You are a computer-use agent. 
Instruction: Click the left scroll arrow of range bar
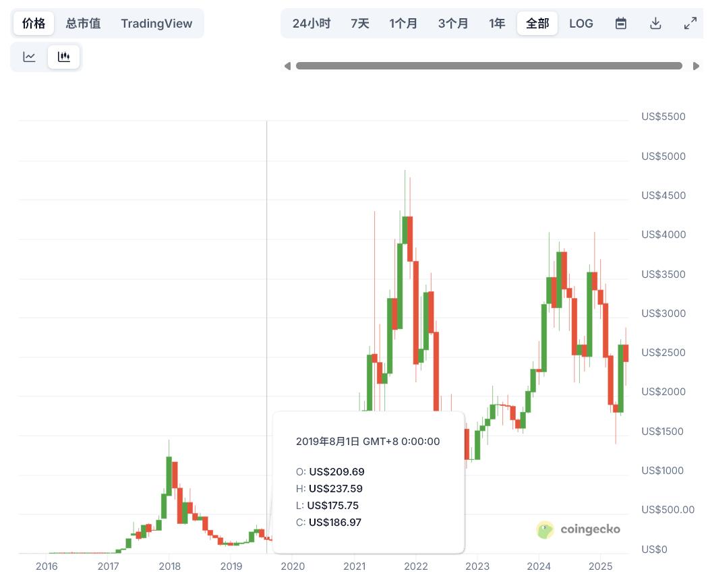pos(287,66)
